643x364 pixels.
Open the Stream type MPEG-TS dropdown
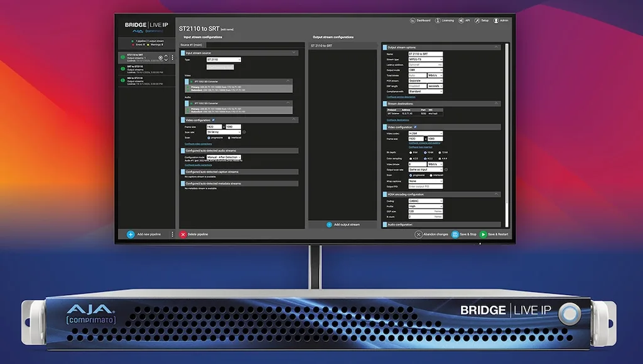[426, 59]
